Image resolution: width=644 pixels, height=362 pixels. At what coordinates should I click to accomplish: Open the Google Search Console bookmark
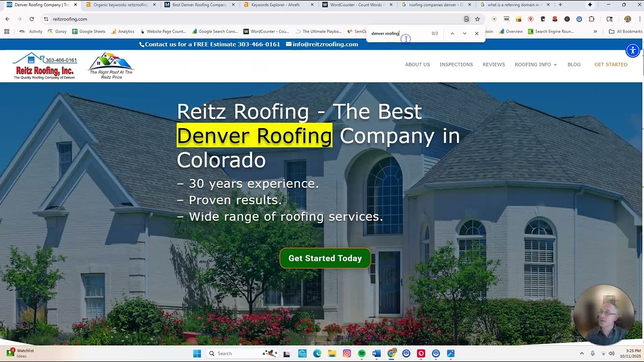(214, 31)
